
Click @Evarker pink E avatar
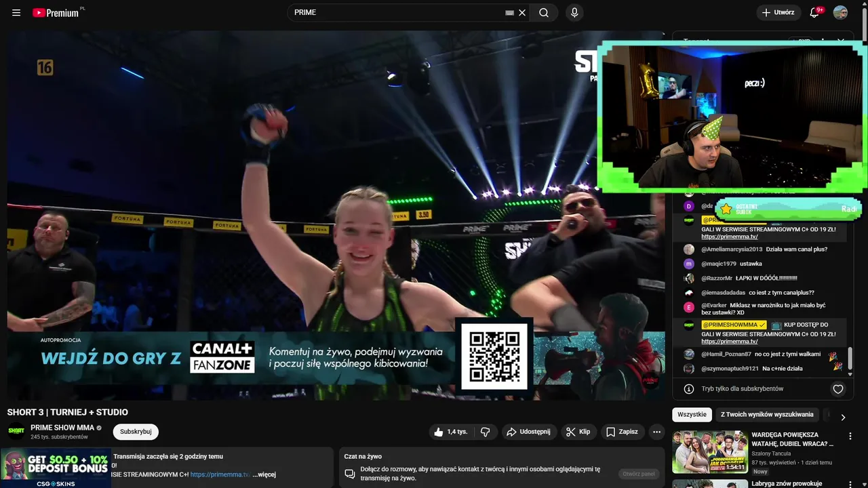689,306
